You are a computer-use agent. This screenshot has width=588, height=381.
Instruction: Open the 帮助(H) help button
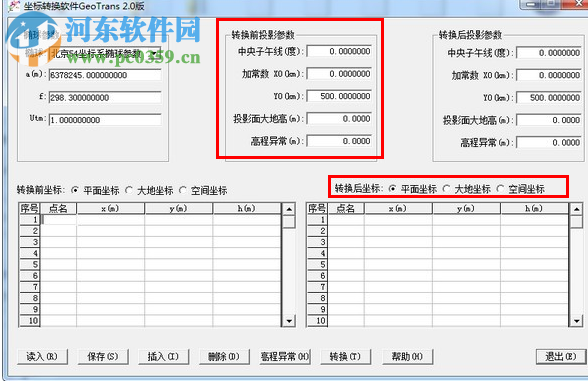pos(407,357)
